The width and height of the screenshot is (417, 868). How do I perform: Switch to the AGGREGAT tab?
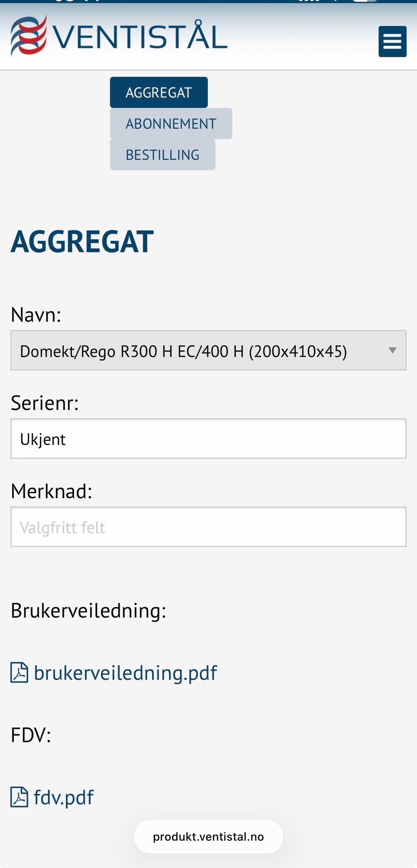pyautogui.click(x=159, y=93)
